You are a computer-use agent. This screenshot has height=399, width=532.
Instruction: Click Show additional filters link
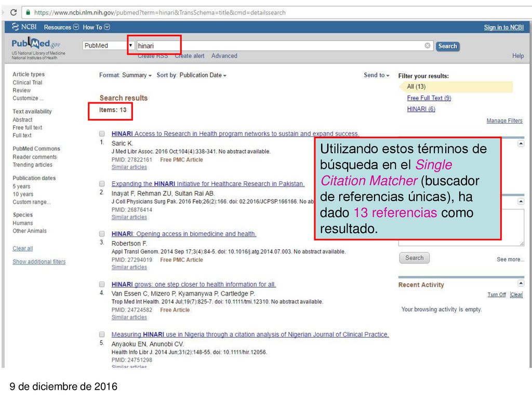click(x=39, y=262)
